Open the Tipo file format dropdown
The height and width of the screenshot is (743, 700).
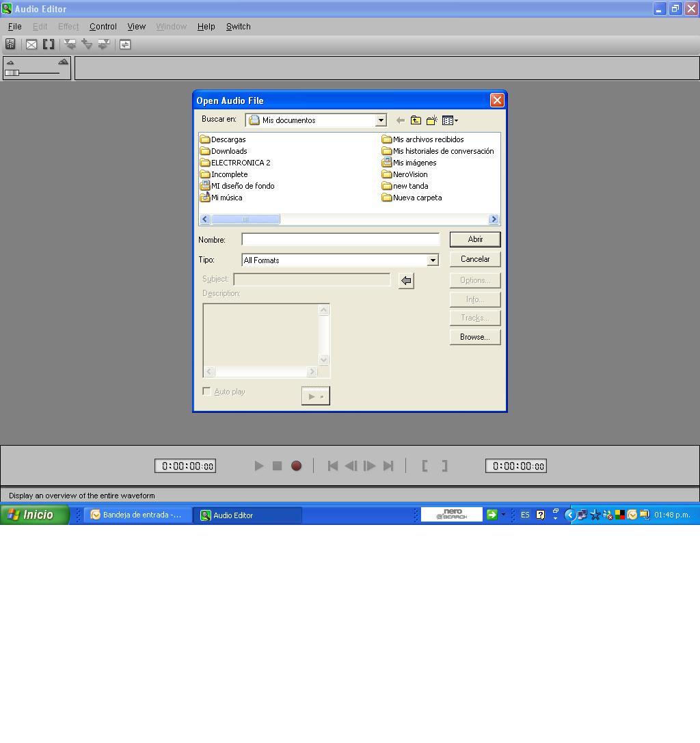[433, 260]
